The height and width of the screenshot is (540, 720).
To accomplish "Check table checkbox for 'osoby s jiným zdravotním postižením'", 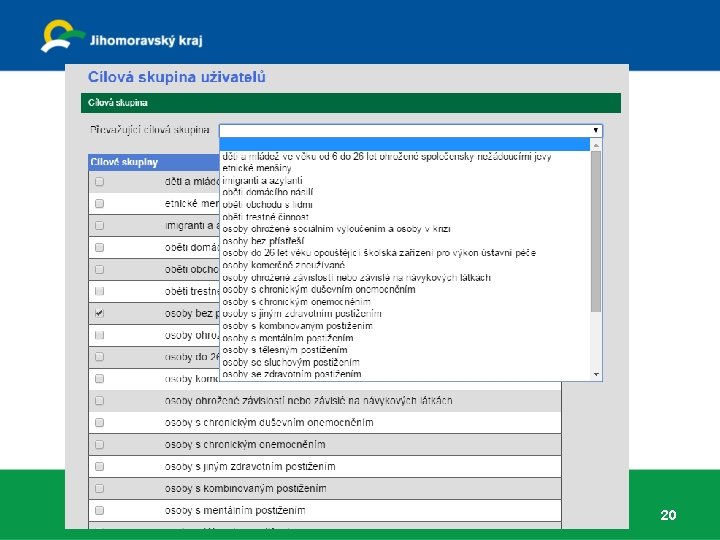I will tap(99, 467).
